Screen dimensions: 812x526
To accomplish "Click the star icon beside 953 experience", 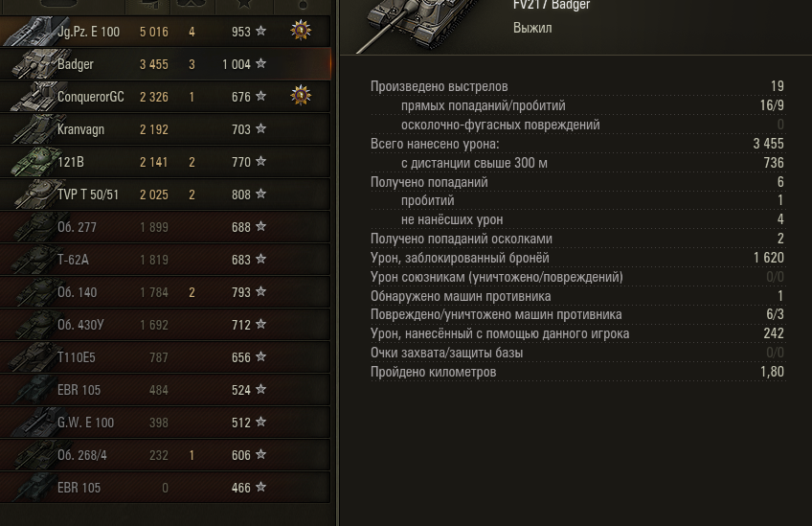I will 261,31.
